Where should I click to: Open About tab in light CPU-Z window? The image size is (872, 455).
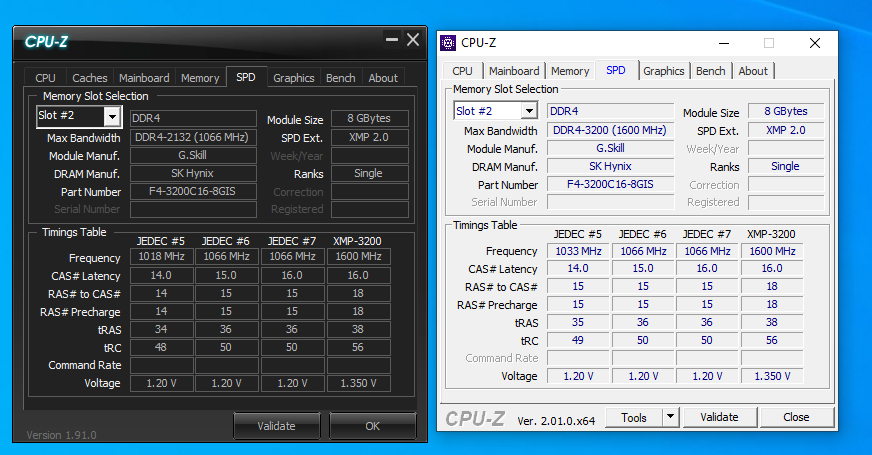pos(753,71)
